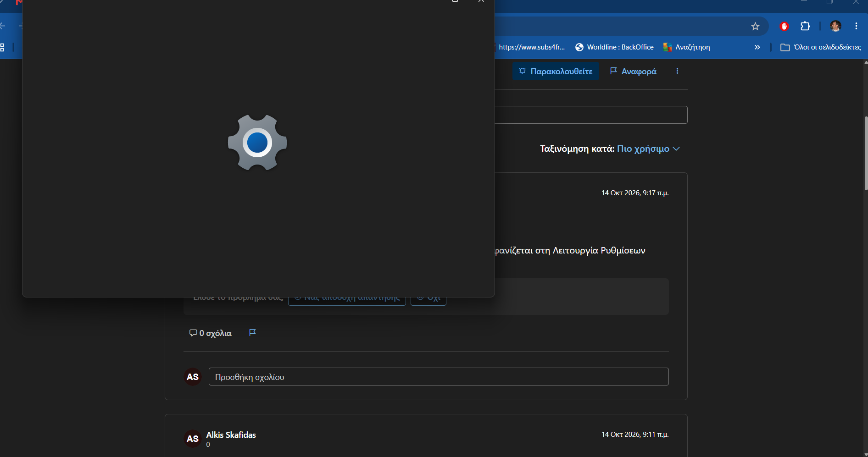Click the page's vertical scrollbar thumb
The height and width of the screenshot is (457, 868).
866,154
